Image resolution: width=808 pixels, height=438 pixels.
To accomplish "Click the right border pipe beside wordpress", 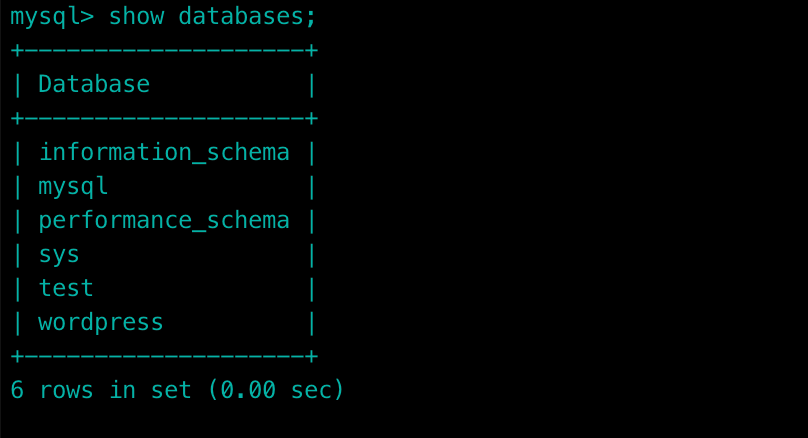I will click(312, 323).
